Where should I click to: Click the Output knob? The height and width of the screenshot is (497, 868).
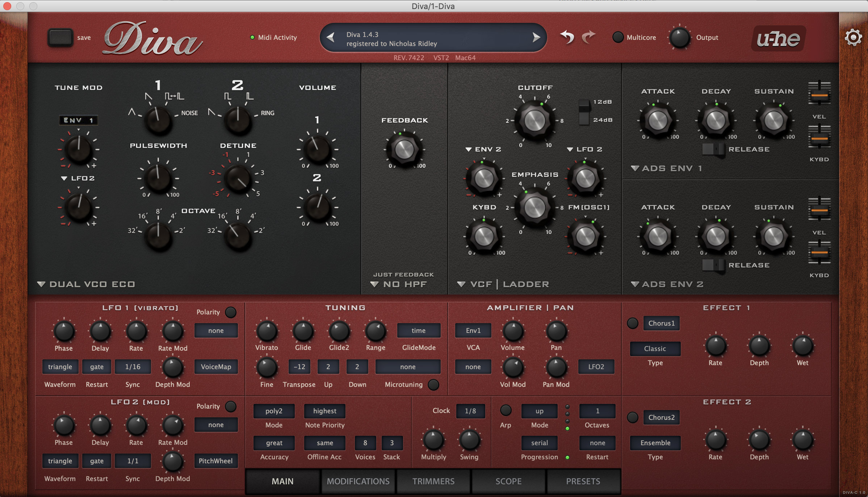click(x=679, y=38)
